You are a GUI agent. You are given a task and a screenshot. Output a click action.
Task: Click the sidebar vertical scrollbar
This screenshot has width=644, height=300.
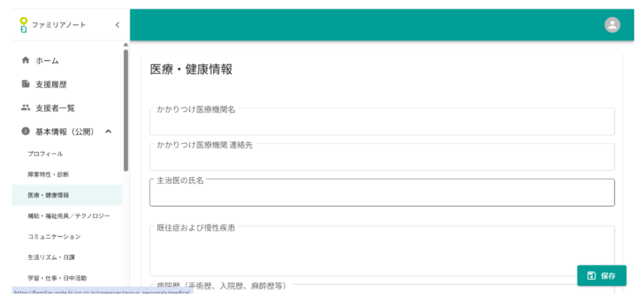(x=126, y=110)
